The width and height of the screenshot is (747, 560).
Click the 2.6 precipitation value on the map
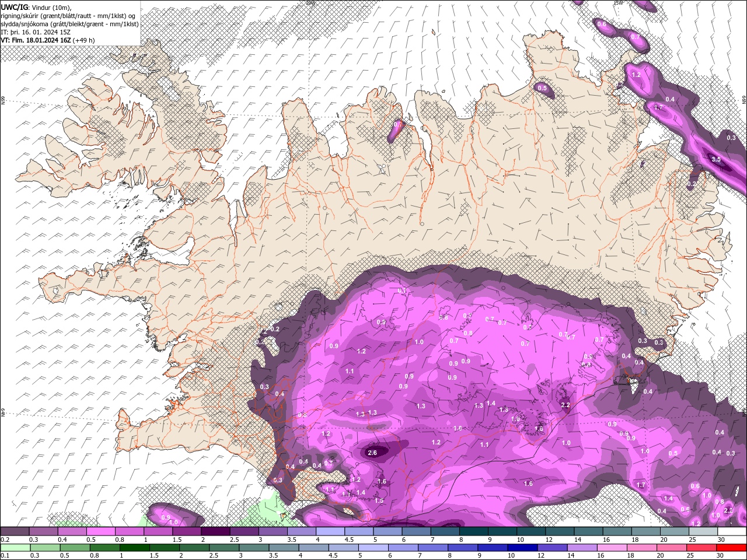pyautogui.click(x=373, y=452)
